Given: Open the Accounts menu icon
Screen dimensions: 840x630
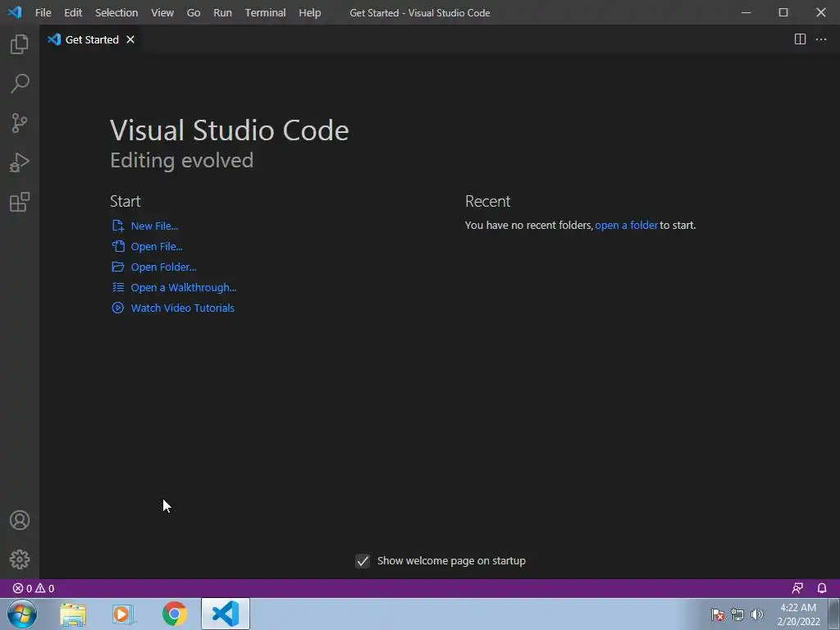Looking at the screenshot, I should [x=20, y=520].
